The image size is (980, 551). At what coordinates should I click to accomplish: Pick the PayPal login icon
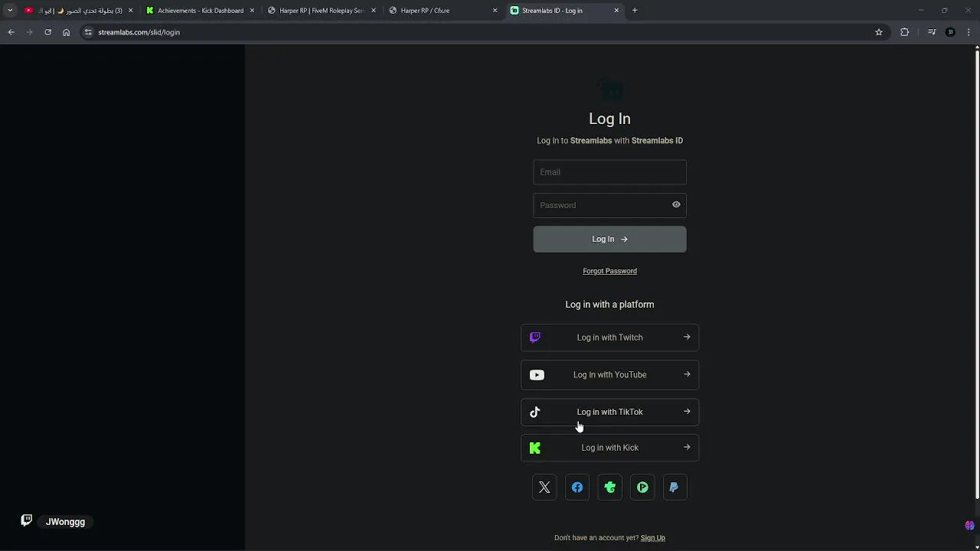(675, 487)
